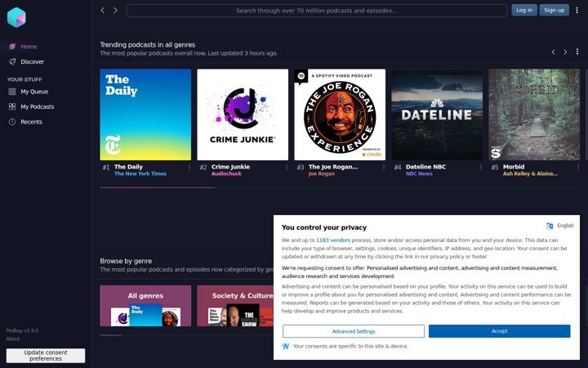The image size is (588, 368).
Task: Click the Log in button
Action: click(x=523, y=10)
